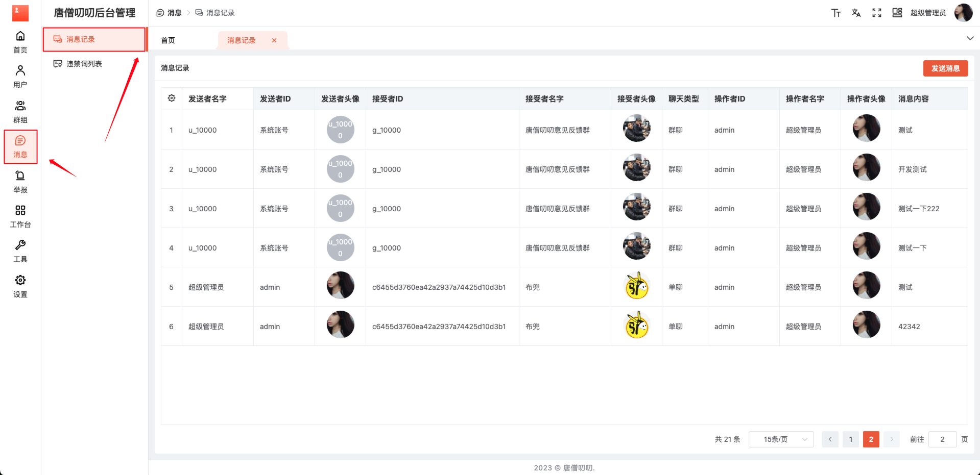Click the 超级管理员 avatar thumbnail
This screenshot has height=475, width=980.
[963, 12]
